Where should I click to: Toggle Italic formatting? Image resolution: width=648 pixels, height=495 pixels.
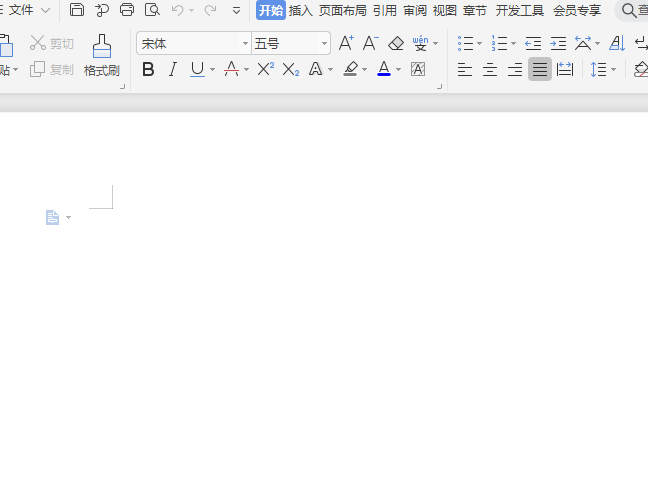tap(172, 69)
